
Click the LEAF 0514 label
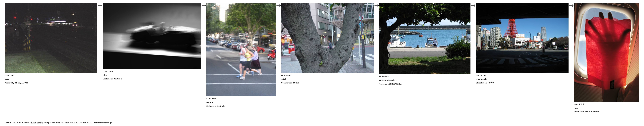coord(579,104)
